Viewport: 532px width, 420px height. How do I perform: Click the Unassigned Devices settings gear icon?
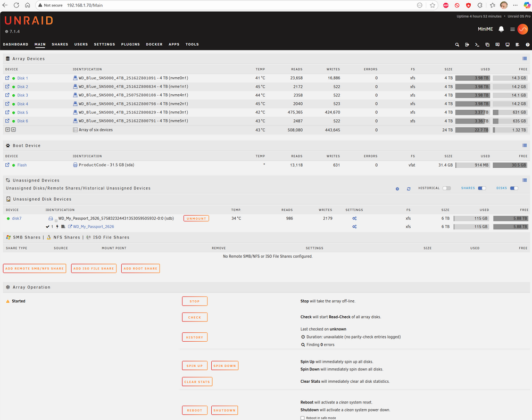pos(397,189)
